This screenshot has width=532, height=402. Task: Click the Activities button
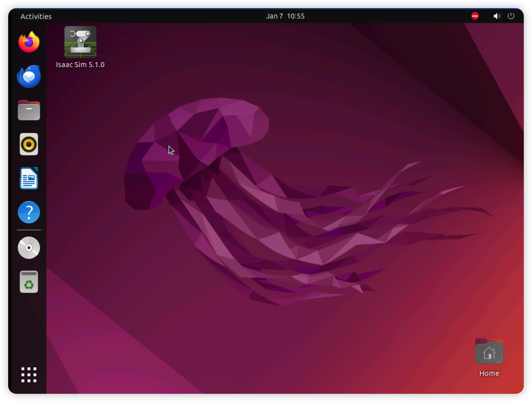(x=36, y=16)
